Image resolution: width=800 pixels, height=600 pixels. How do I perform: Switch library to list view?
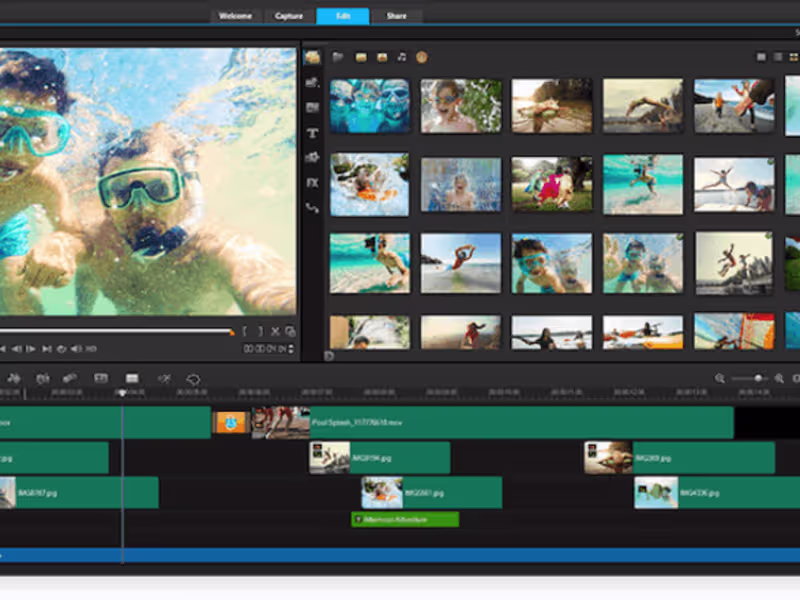(x=778, y=57)
